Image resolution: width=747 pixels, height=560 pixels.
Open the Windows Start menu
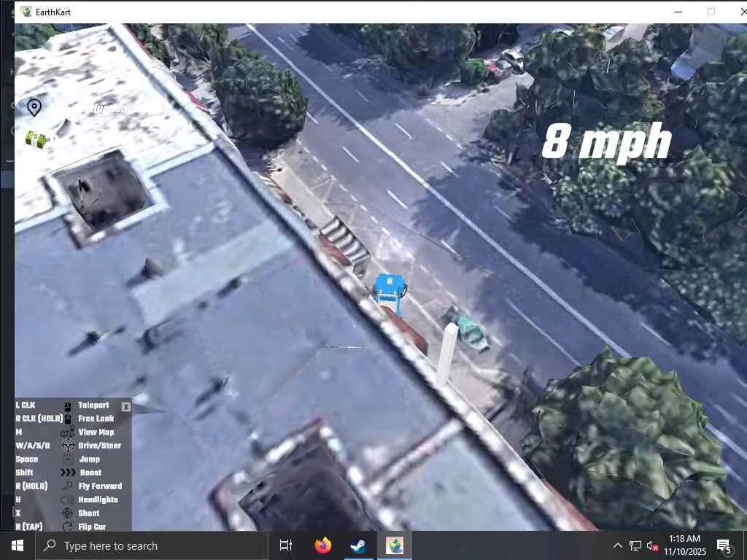click(18, 545)
